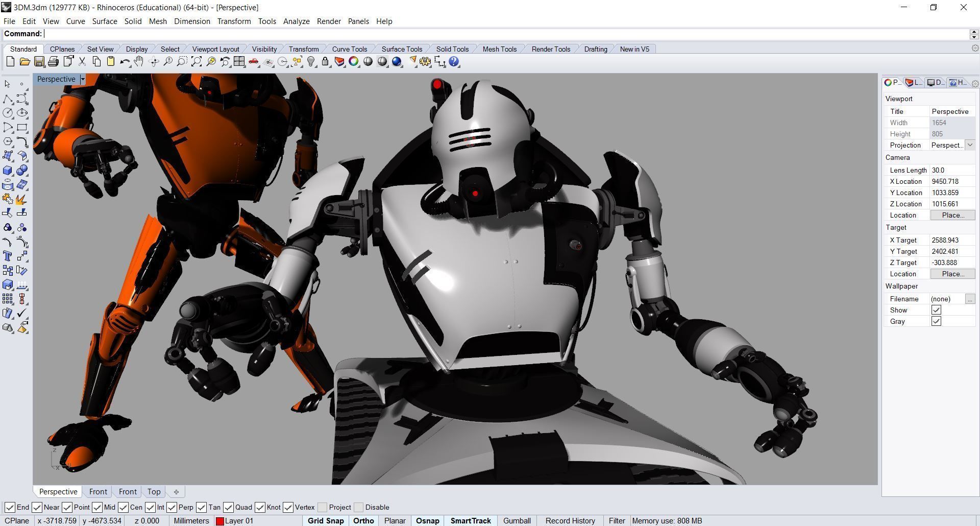This screenshot has width=980, height=526.
Task: Uncheck the wallpaper Show checkbox
Action: [x=936, y=310]
